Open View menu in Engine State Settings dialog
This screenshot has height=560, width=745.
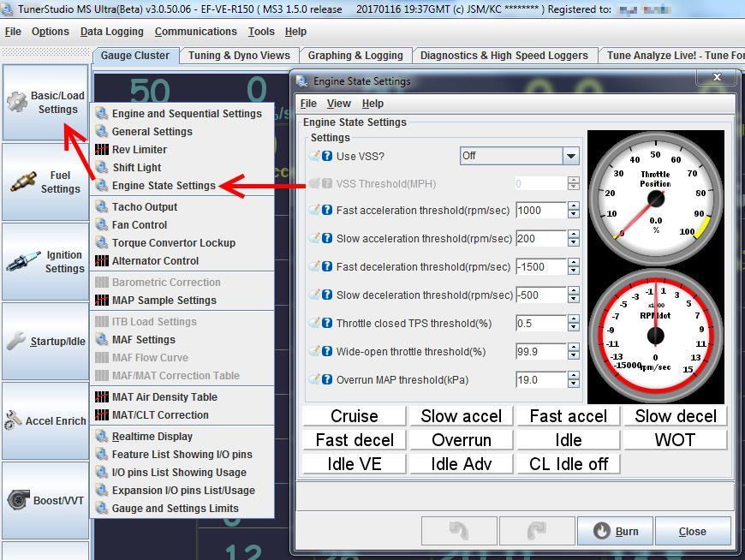(x=339, y=104)
